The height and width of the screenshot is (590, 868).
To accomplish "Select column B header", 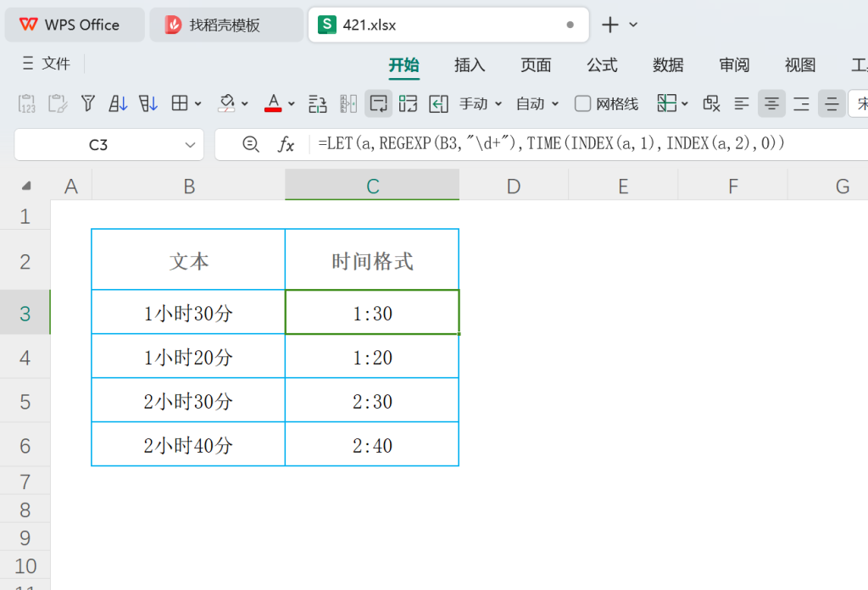I will 189,186.
